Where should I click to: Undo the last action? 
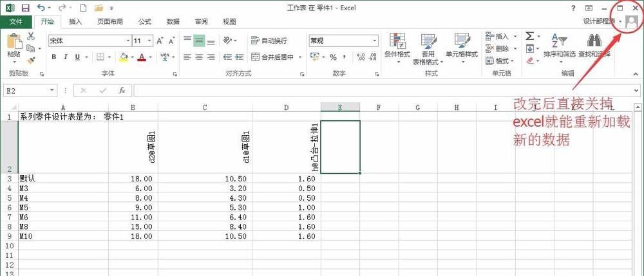coord(41,7)
